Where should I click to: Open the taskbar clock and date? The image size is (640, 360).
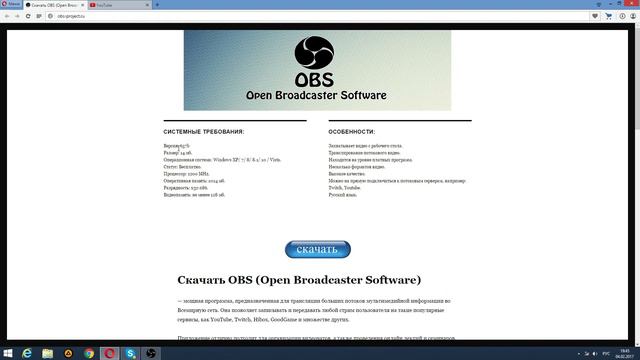pyautogui.click(x=624, y=353)
